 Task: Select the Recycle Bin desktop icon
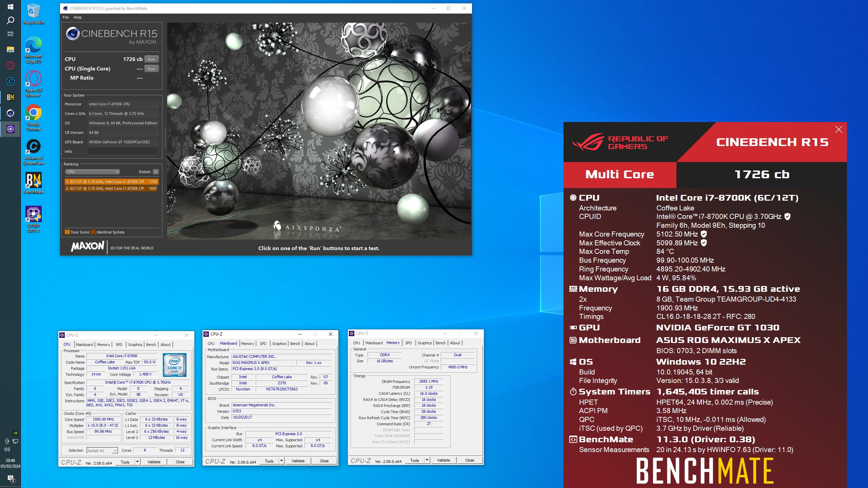pyautogui.click(x=33, y=14)
